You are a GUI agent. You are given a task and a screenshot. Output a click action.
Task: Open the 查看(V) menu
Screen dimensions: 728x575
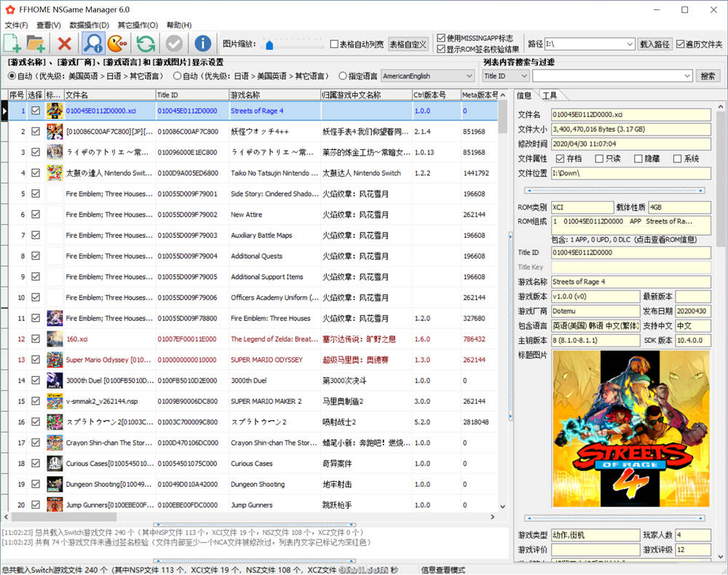click(48, 25)
